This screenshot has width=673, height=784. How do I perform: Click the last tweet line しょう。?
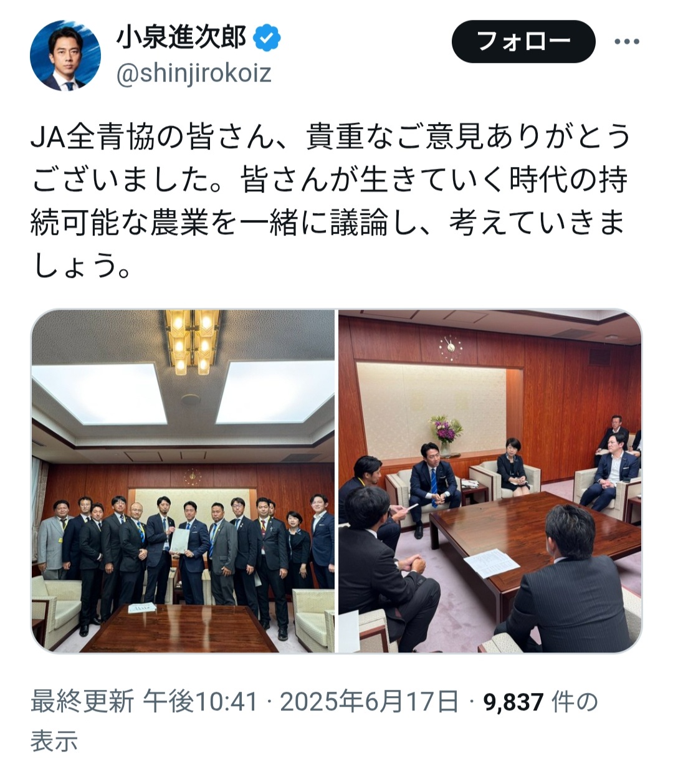pyautogui.click(x=81, y=267)
